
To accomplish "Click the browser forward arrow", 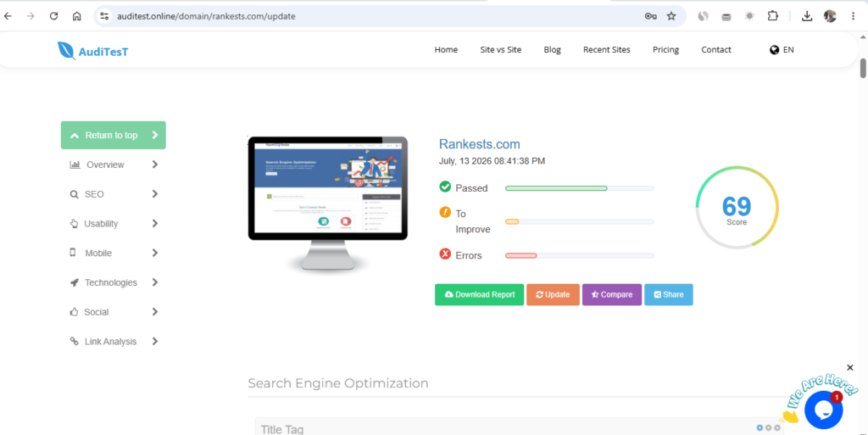I will pos(31,16).
